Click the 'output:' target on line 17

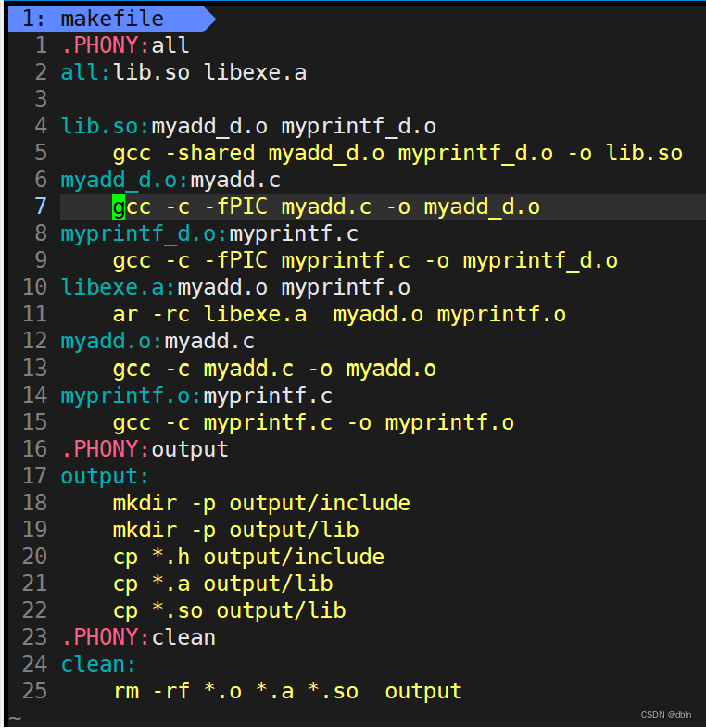point(105,476)
